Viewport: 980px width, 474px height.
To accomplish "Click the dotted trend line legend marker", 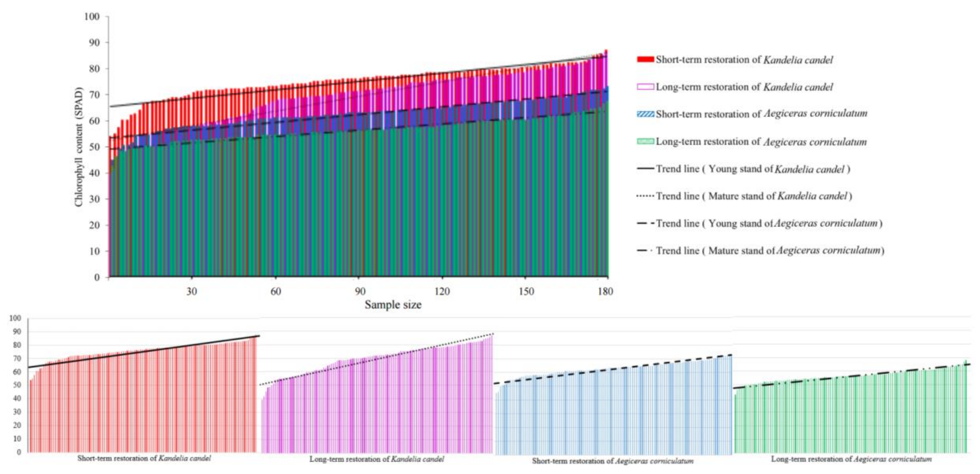I will point(645,196).
